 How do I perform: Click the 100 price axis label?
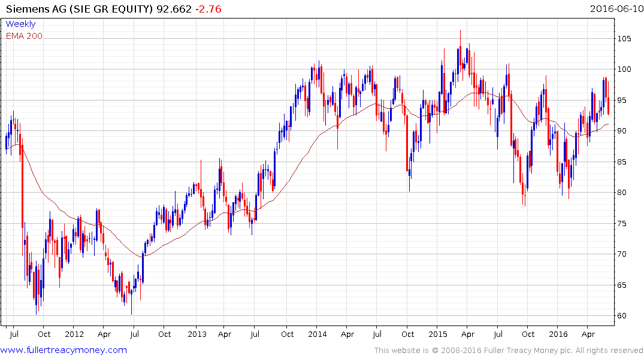pos(624,69)
